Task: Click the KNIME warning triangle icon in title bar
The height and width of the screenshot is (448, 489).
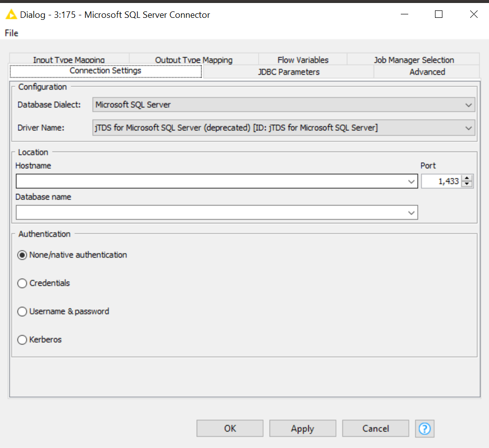Action: click(x=11, y=14)
